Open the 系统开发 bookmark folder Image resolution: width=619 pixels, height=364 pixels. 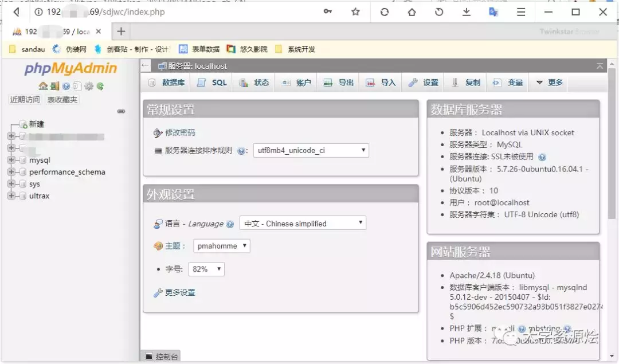pyautogui.click(x=295, y=49)
